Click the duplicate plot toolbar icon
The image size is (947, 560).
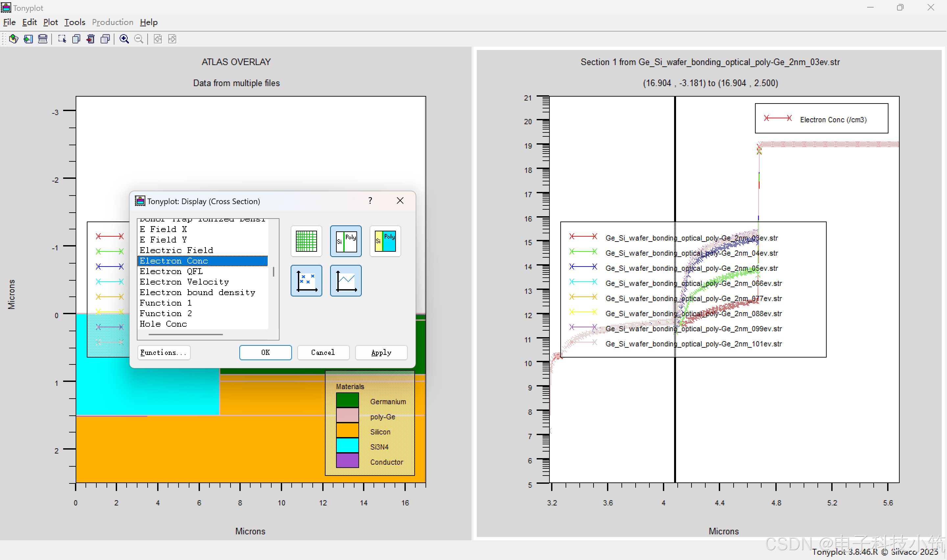76,39
